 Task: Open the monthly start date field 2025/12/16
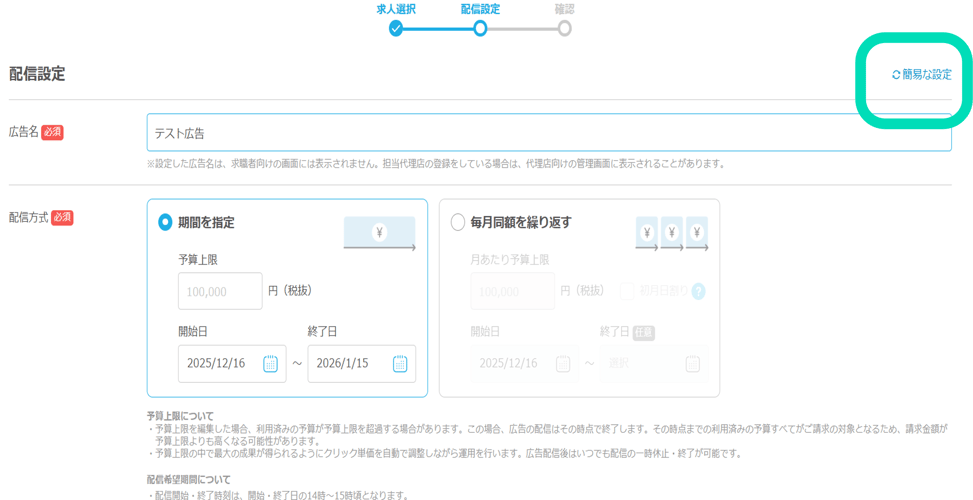pyautogui.click(x=524, y=364)
